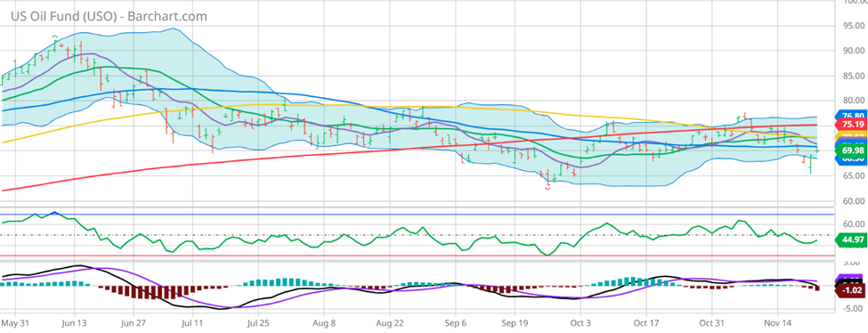Image resolution: width=868 pixels, height=333 pixels.
Task: Click the red low marker arc in late September
Action: coord(548,188)
